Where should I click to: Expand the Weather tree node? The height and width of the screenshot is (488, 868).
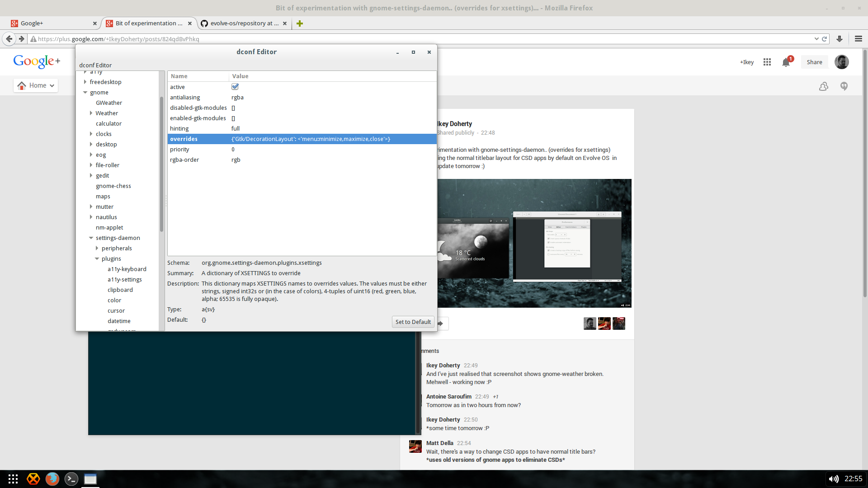click(x=91, y=113)
